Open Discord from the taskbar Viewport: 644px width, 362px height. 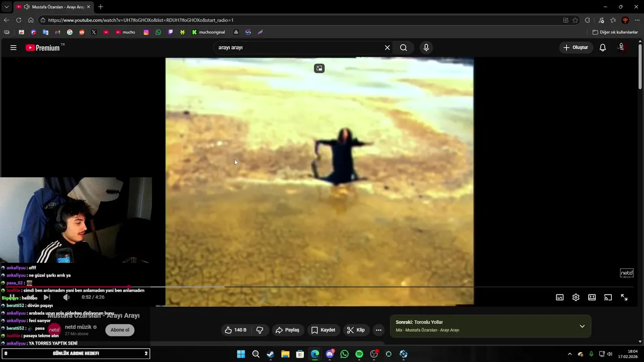coord(330,354)
